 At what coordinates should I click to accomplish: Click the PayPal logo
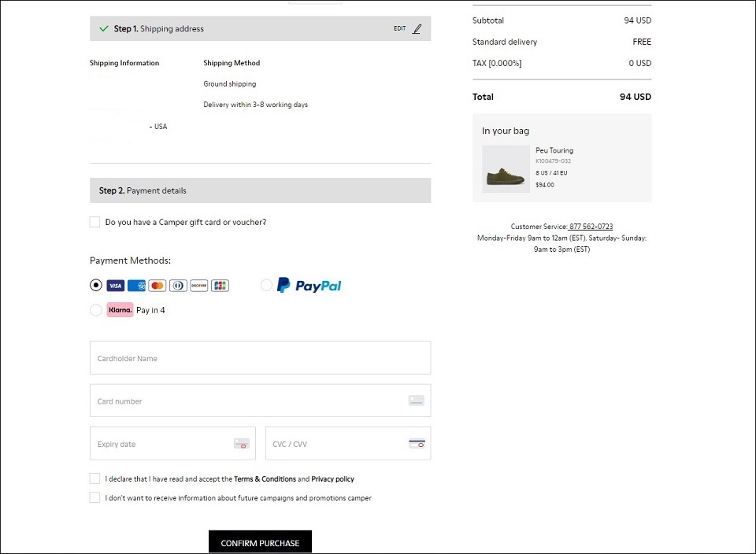coord(309,285)
